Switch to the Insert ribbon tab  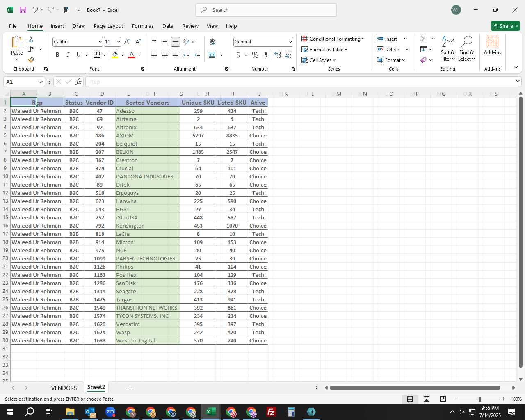click(x=57, y=26)
